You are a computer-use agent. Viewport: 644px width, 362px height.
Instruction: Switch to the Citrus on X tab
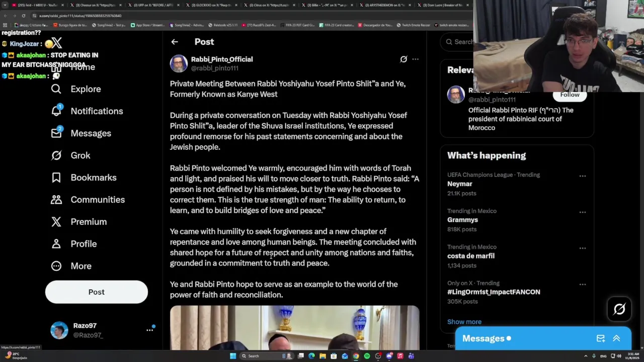click(x=269, y=5)
